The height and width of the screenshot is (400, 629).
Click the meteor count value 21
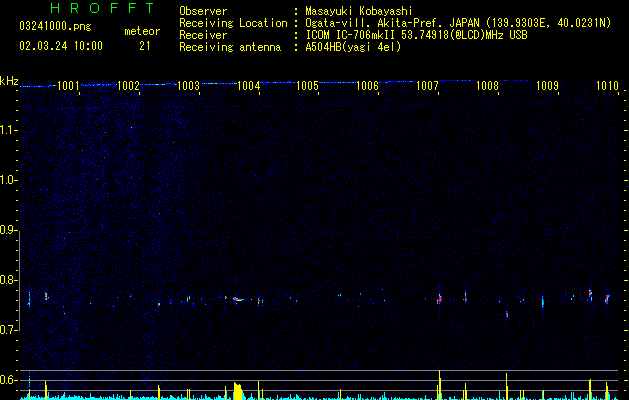[x=144, y=46]
